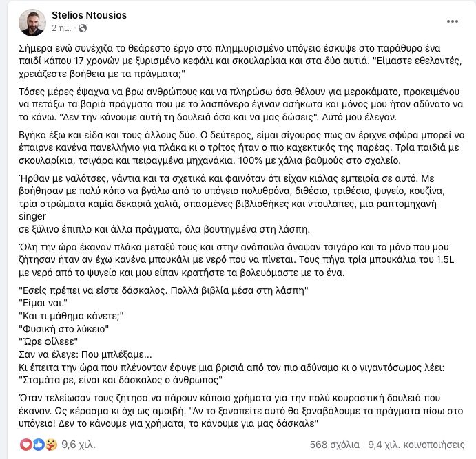
Task: Open the '568 σχόλια' comments link
Action: pyautogui.click(x=335, y=445)
